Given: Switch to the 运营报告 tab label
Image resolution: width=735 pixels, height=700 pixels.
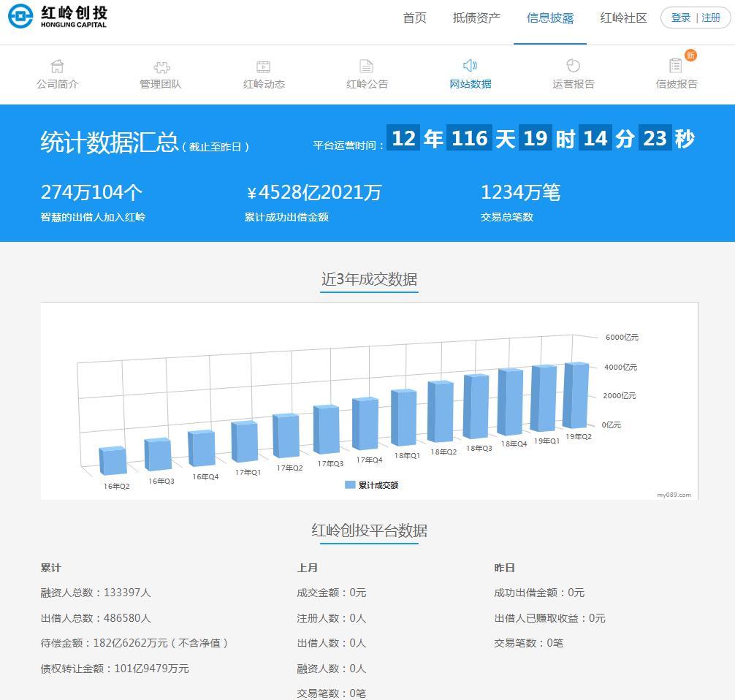Looking at the screenshot, I should 574,84.
